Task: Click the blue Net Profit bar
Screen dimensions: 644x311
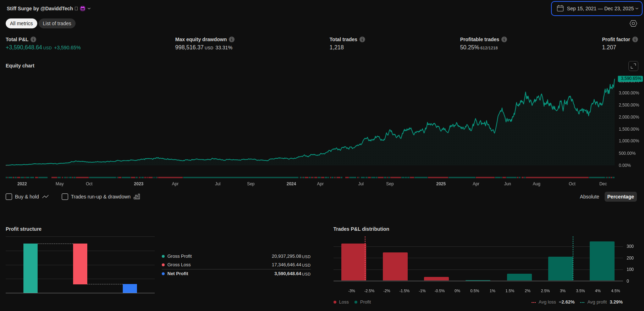Action: (130, 288)
